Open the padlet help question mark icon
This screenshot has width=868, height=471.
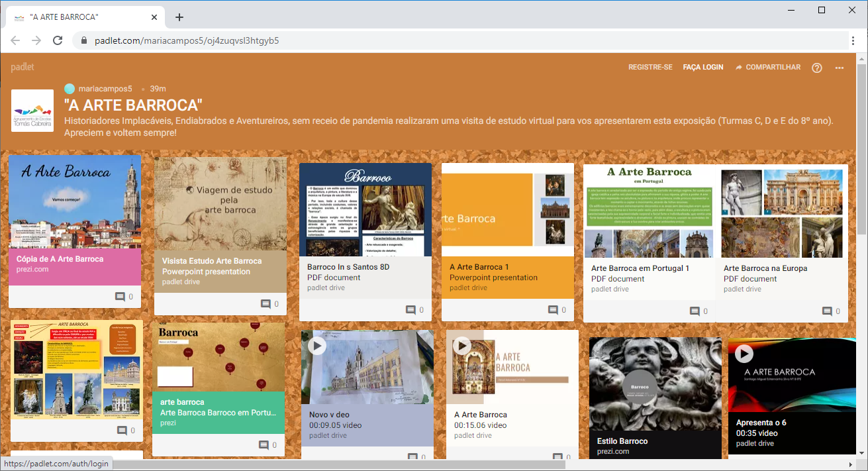(817, 68)
